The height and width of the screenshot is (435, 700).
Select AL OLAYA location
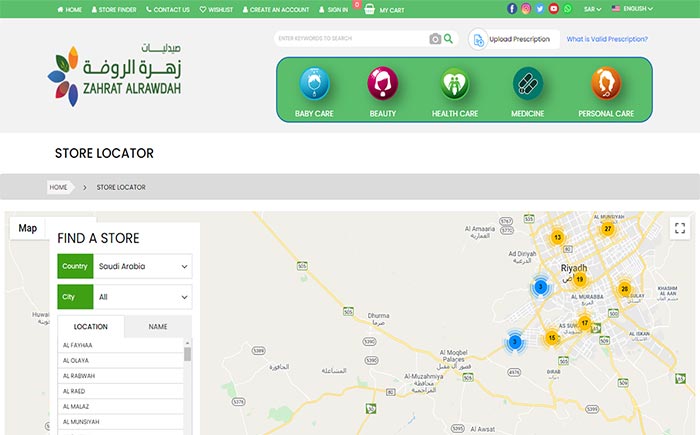click(x=121, y=360)
